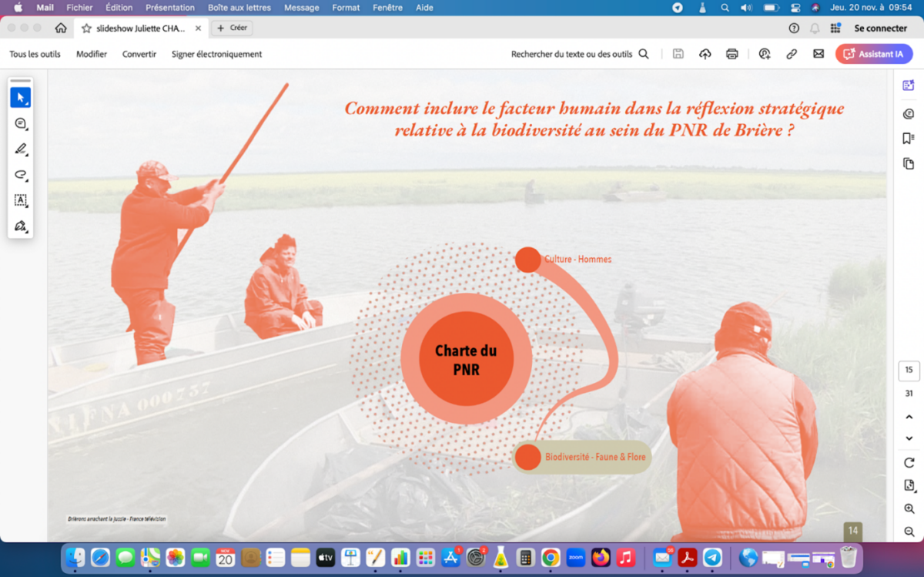Select the highlighter pen tool
This screenshot has width=924, height=577.
pos(20,149)
